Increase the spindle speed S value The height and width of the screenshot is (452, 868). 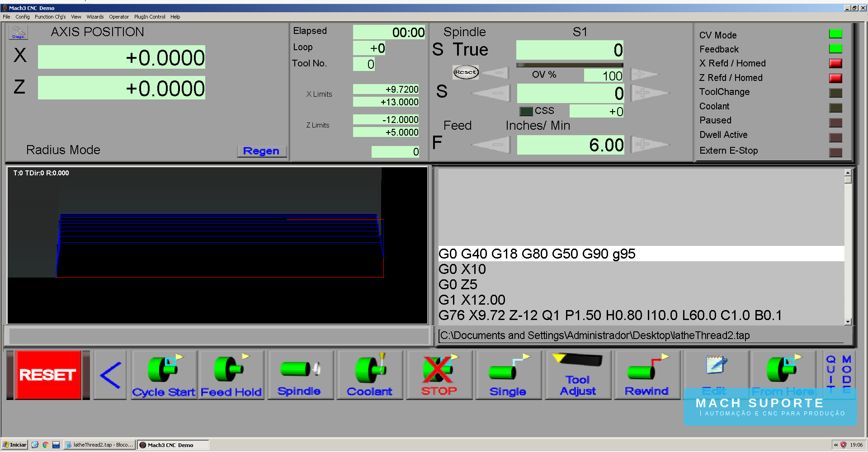pos(649,93)
